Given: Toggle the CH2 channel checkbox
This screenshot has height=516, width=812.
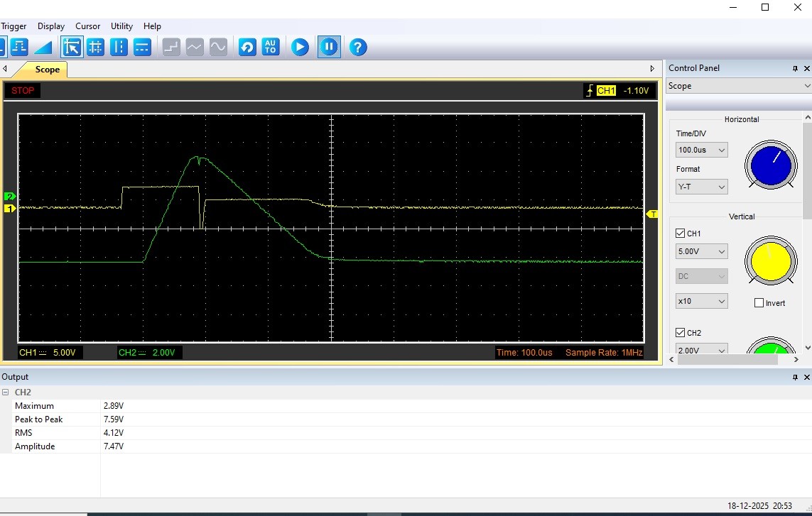Looking at the screenshot, I should click(680, 333).
